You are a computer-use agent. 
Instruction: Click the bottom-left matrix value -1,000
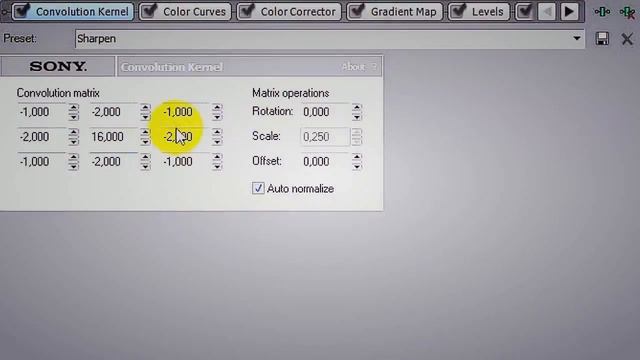[x=42, y=162]
